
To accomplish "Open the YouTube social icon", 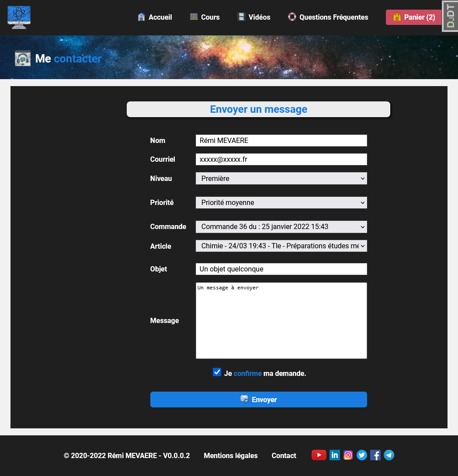I will 319,455.
